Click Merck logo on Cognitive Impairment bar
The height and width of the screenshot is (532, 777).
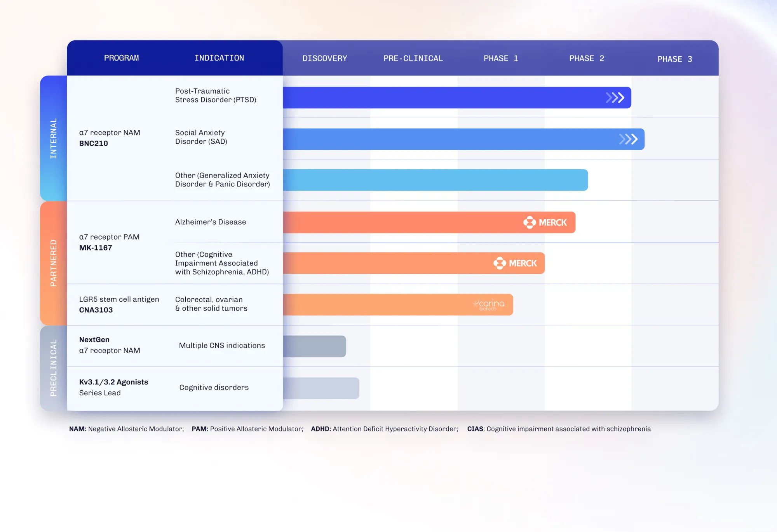[x=515, y=263]
